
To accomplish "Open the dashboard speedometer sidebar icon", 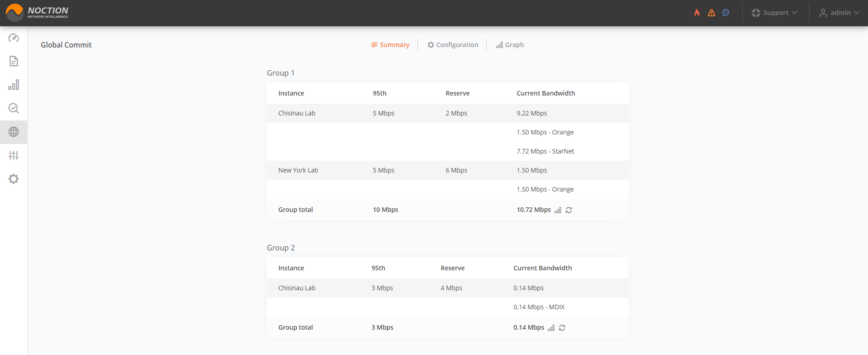I will [14, 38].
